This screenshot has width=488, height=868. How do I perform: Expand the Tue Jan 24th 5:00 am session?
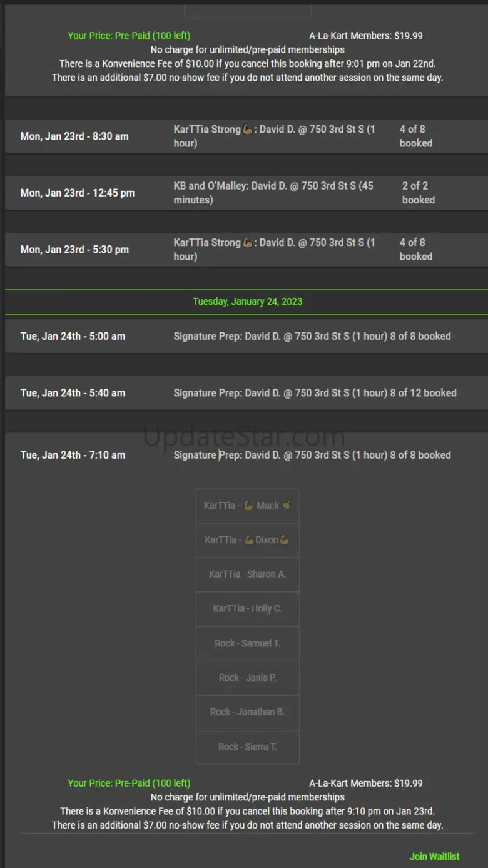pyautogui.click(x=247, y=336)
